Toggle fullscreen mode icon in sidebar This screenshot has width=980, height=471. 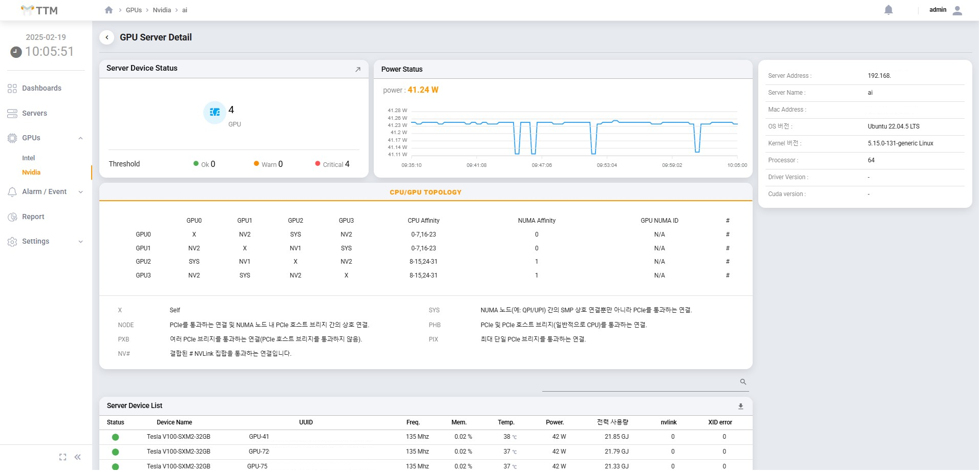click(62, 457)
